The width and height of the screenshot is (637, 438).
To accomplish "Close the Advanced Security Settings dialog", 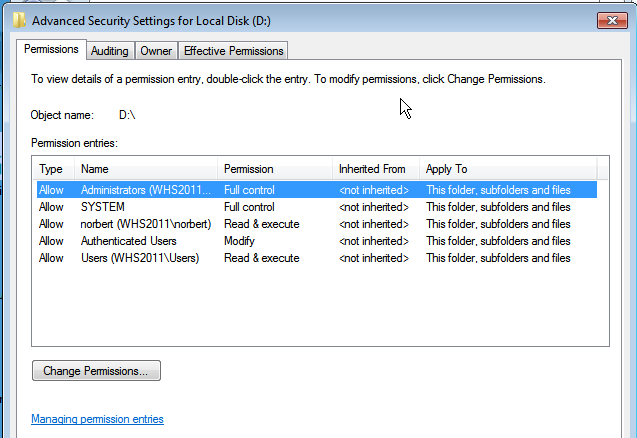I will tap(612, 20).
